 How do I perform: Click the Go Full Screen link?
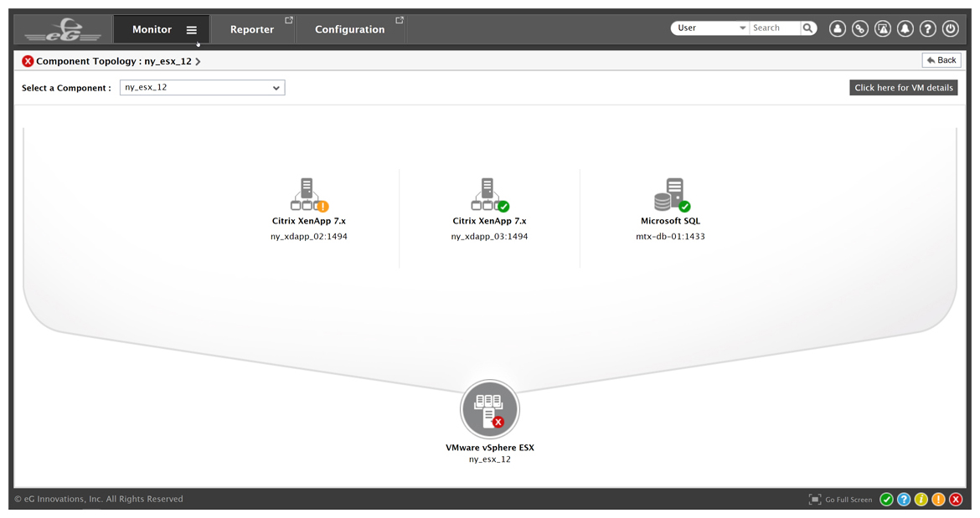848,500
